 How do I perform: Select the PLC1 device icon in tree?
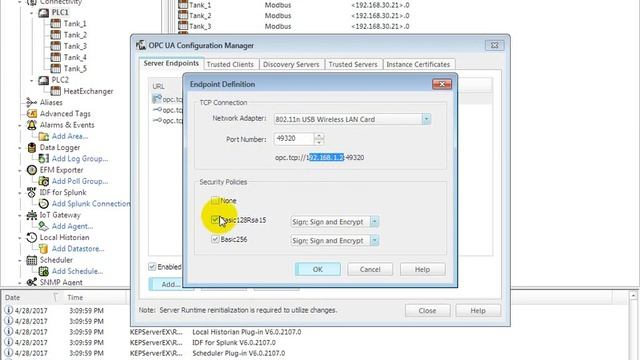pos(44,13)
